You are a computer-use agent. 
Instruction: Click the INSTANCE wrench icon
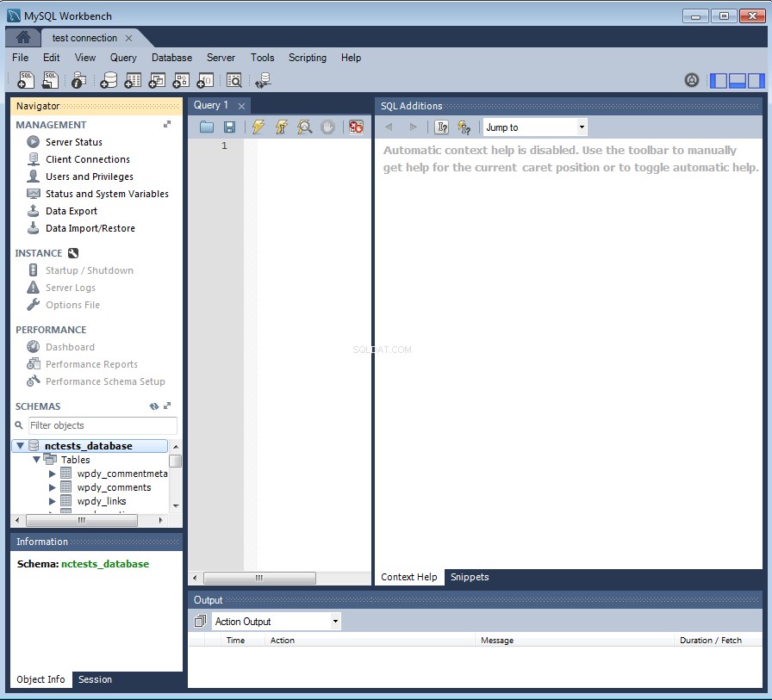[x=73, y=253]
